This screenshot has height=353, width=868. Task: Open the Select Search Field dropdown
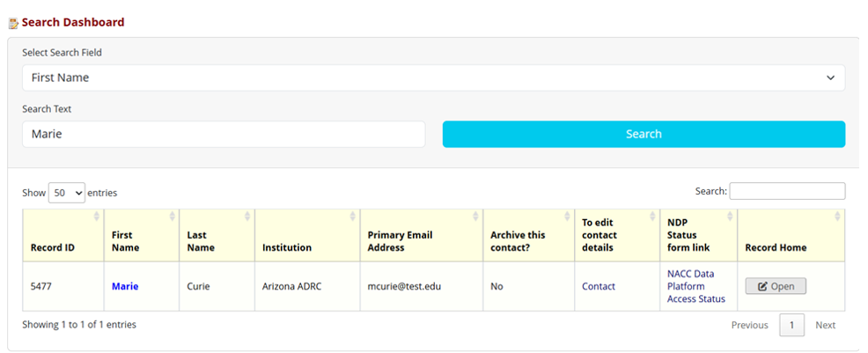(x=433, y=78)
